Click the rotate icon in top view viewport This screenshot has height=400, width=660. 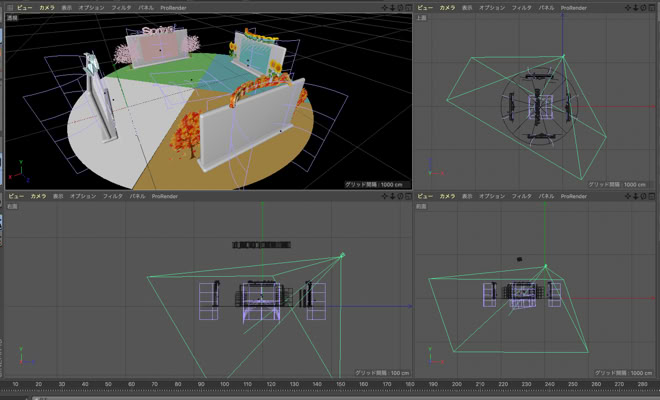click(x=645, y=7)
